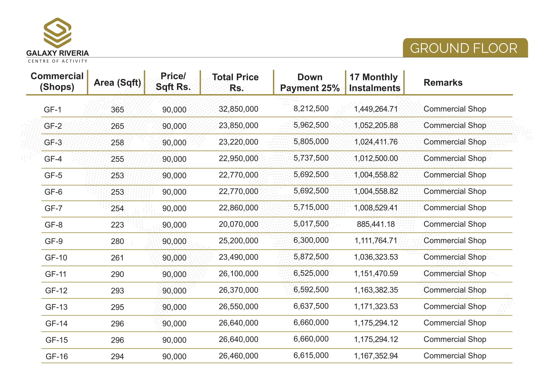Click the Commercial (Shops) column header
Screen dimensions: 554x392
pyautogui.click(x=57, y=82)
